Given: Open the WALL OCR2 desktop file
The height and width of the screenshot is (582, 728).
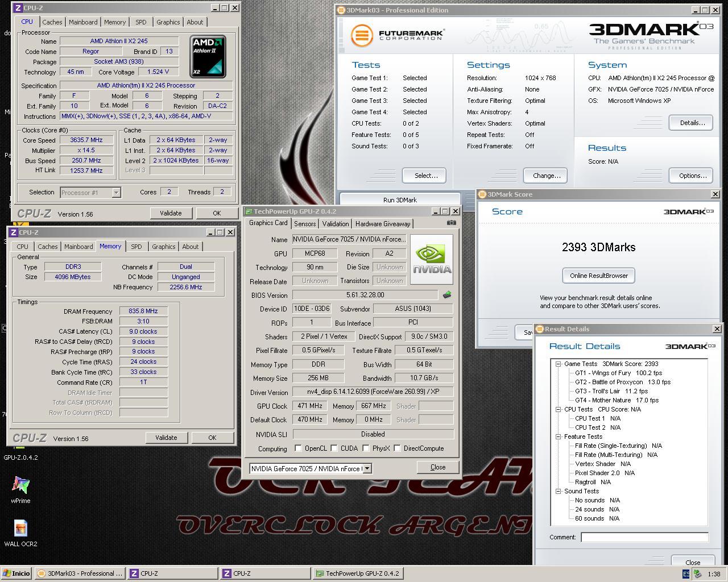Looking at the screenshot, I should point(20,533).
